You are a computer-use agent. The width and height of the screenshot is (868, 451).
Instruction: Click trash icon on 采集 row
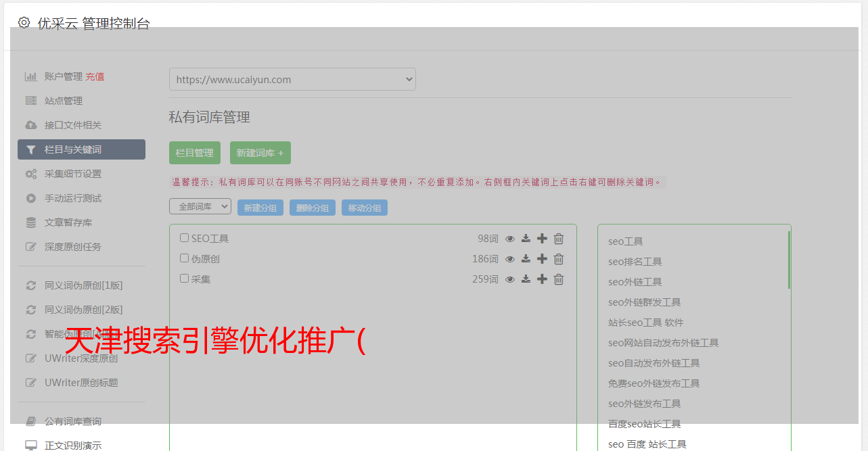click(x=559, y=279)
